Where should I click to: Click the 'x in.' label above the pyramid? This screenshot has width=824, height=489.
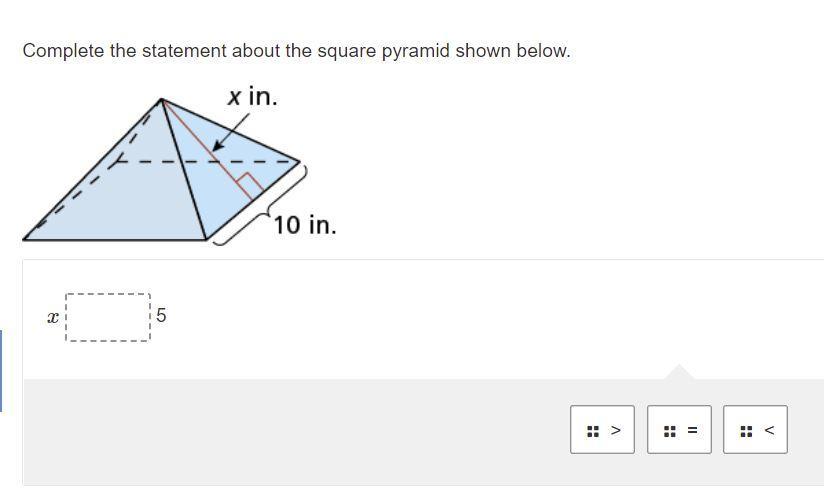coord(252,96)
